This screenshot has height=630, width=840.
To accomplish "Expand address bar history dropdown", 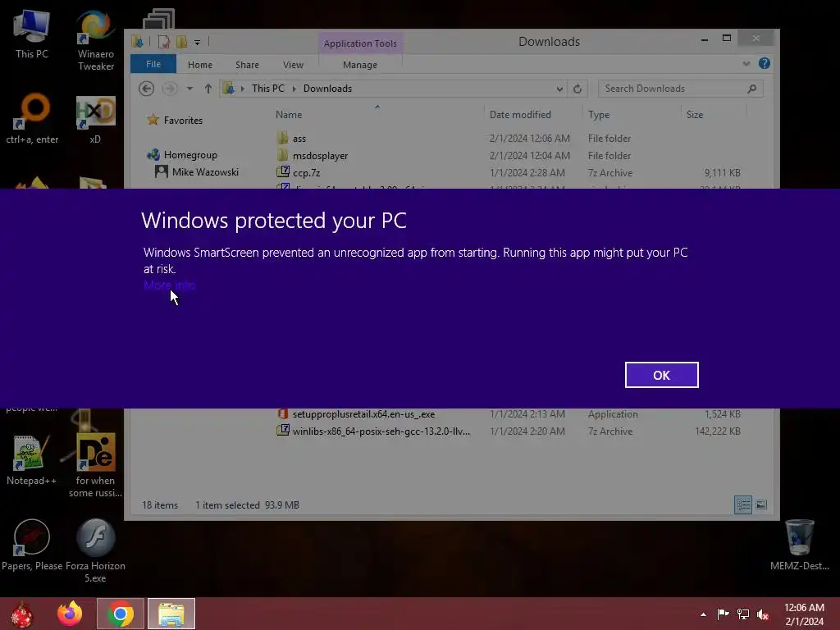I will point(559,89).
